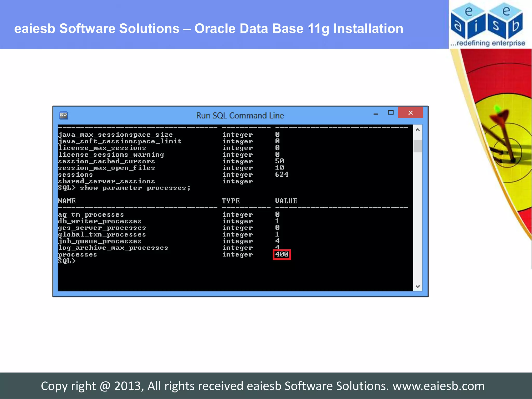
Task: Maximize the Run SQL Command Line window
Action: point(391,112)
